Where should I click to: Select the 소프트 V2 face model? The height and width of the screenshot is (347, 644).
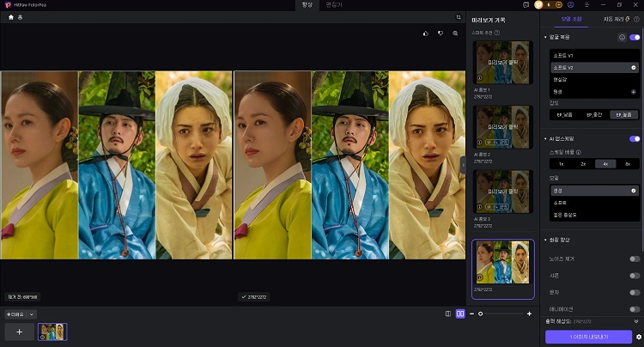[594, 67]
